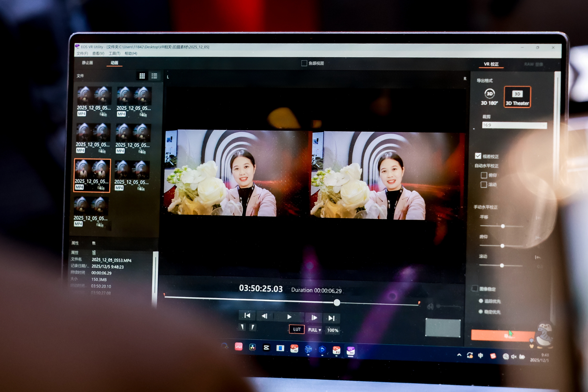Enable the fisheye view checkbox
588x392 pixels.
coord(304,63)
